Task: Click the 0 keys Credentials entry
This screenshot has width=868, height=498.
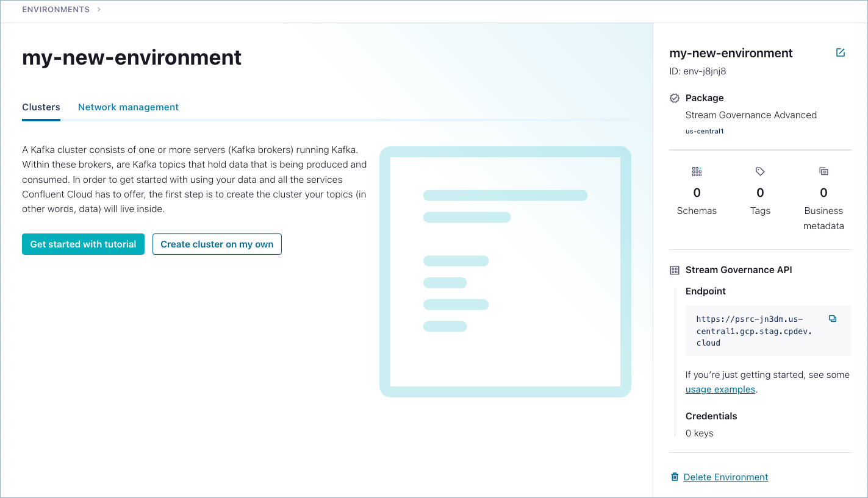Action: 699,433
